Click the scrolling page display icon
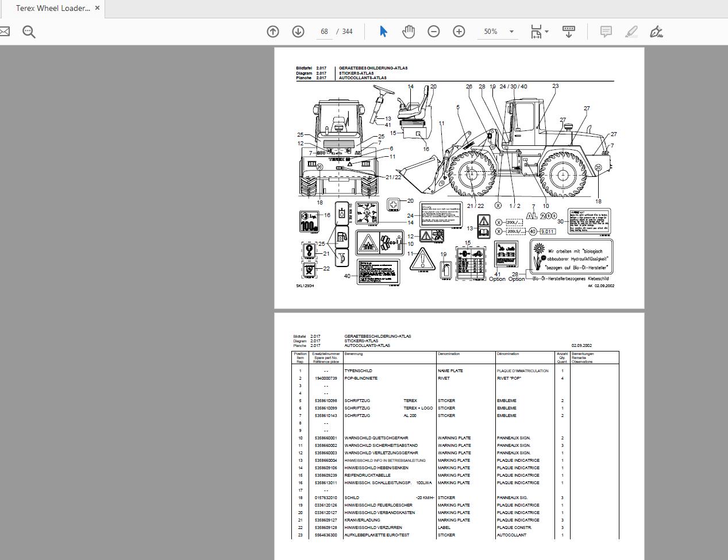This screenshot has width=728, height=560. (568, 32)
